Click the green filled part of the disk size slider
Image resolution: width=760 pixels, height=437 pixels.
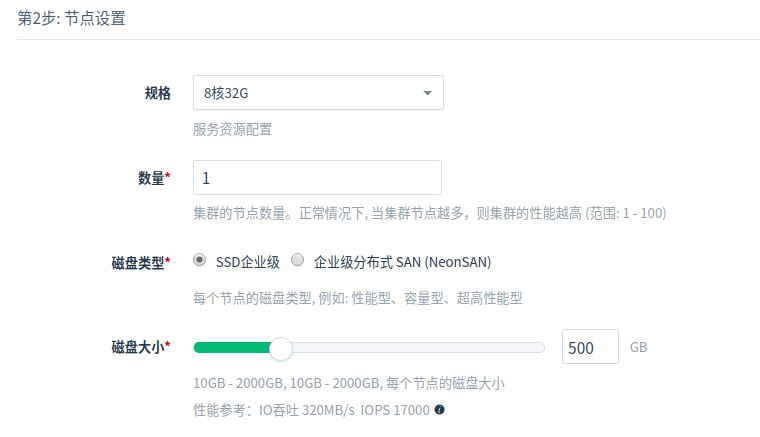pos(232,348)
